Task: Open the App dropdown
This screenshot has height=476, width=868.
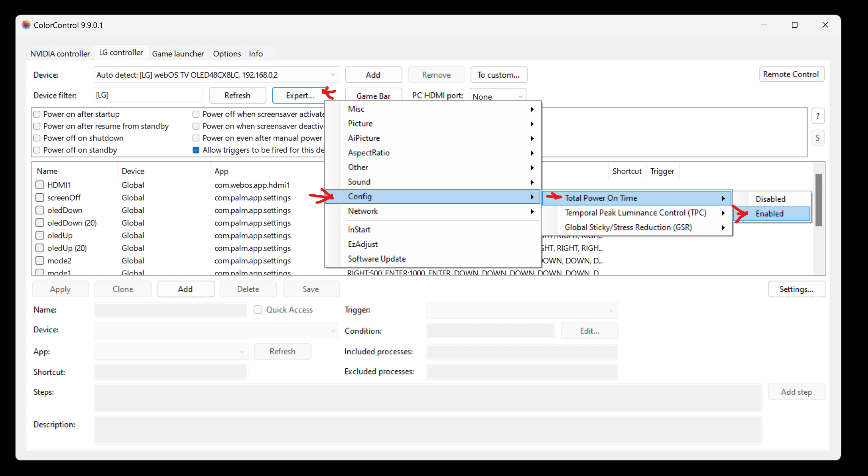Action: click(171, 352)
